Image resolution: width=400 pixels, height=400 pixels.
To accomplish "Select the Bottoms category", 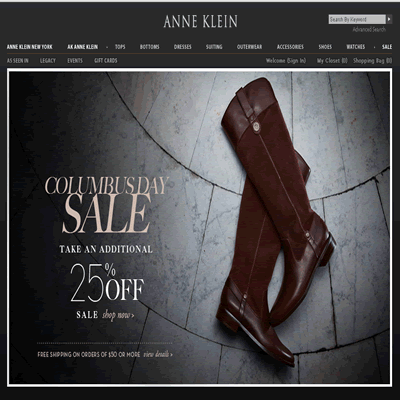I will 149,47.
